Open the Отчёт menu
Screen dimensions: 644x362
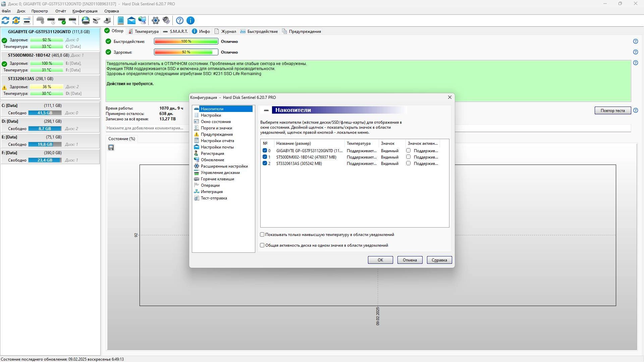(x=61, y=11)
